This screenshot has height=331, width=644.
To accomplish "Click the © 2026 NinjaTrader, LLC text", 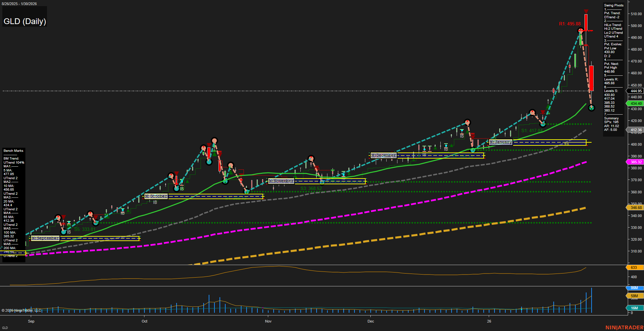I will coord(22,310).
